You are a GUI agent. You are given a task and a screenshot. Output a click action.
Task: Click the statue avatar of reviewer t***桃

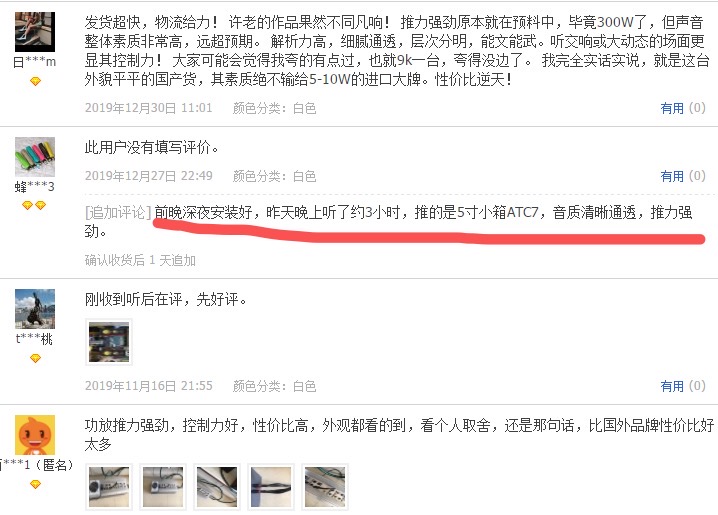click(x=35, y=309)
